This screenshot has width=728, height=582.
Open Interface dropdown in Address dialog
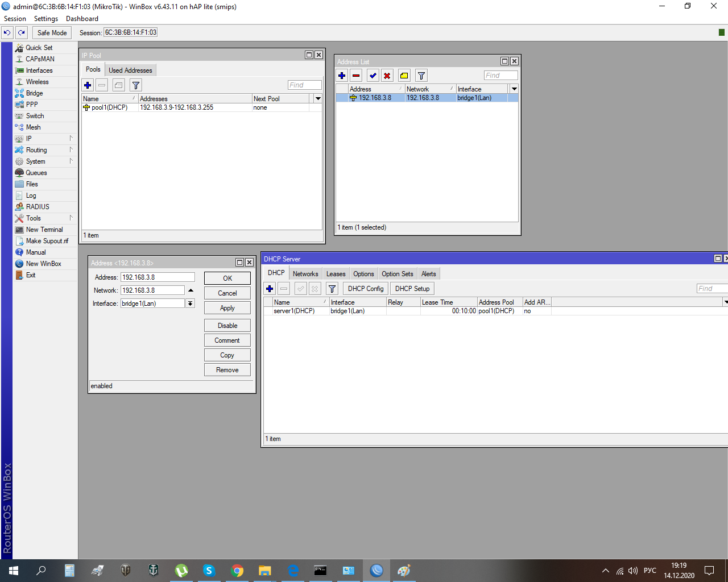[x=191, y=304]
